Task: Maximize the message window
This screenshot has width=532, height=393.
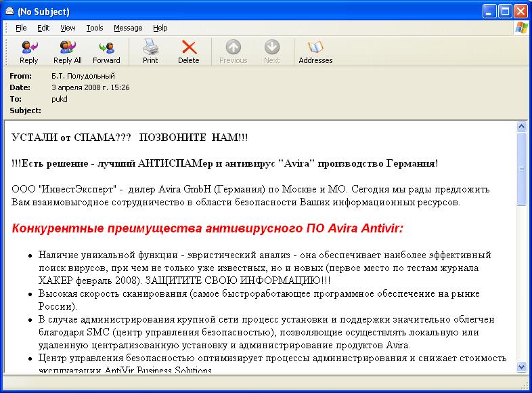Action: point(505,12)
